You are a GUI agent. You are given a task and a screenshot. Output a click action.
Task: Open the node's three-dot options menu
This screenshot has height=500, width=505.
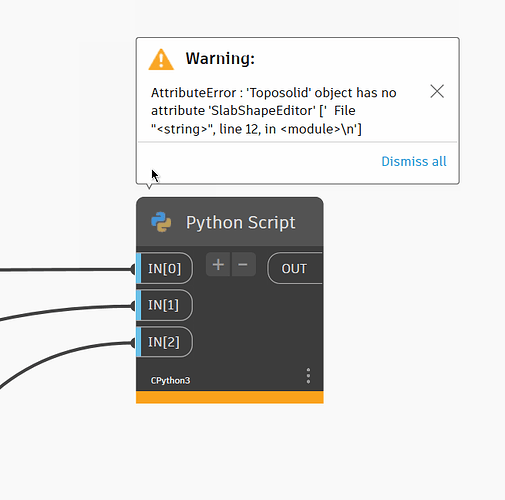[308, 376]
